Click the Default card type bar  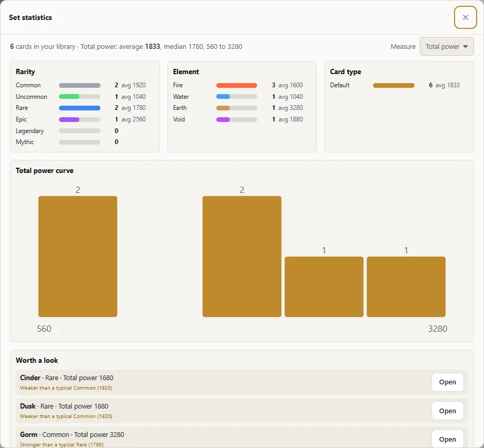tap(394, 86)
